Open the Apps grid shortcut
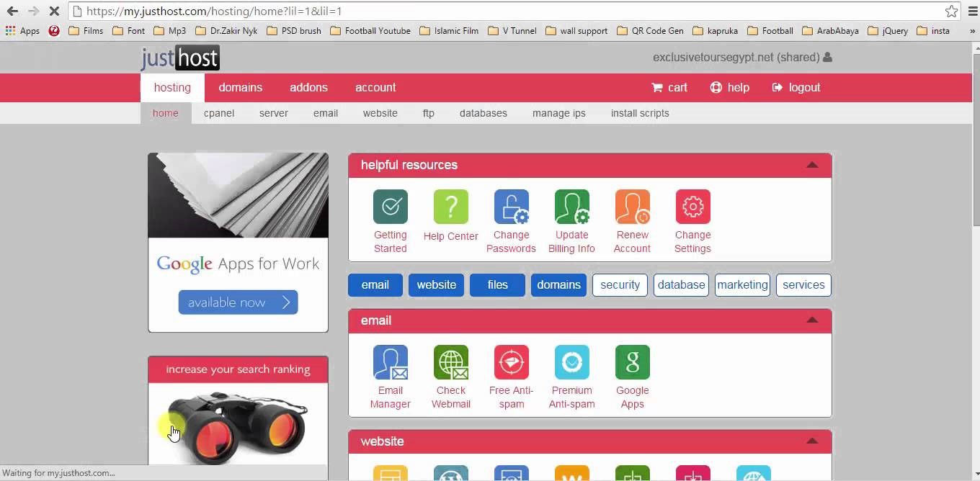980x481 pixels. click(22, 31)
